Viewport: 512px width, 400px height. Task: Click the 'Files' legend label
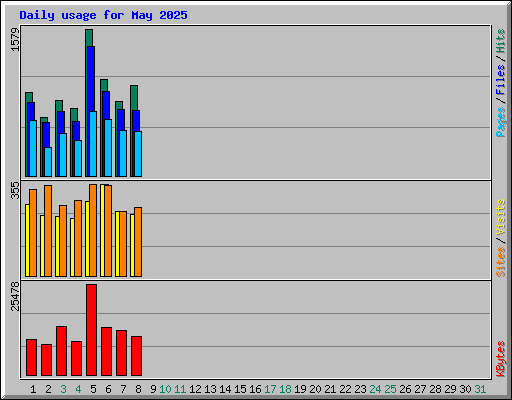[500, 79]
